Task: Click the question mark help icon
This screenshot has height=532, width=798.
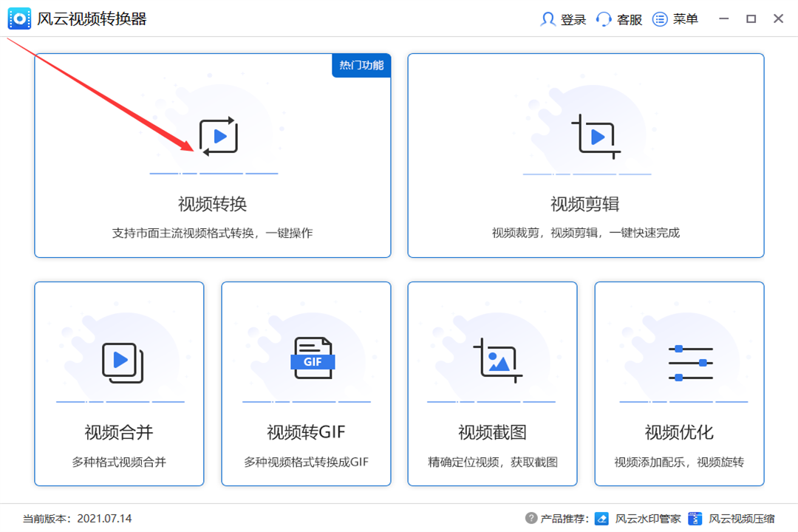Action: tap(531, 518)
